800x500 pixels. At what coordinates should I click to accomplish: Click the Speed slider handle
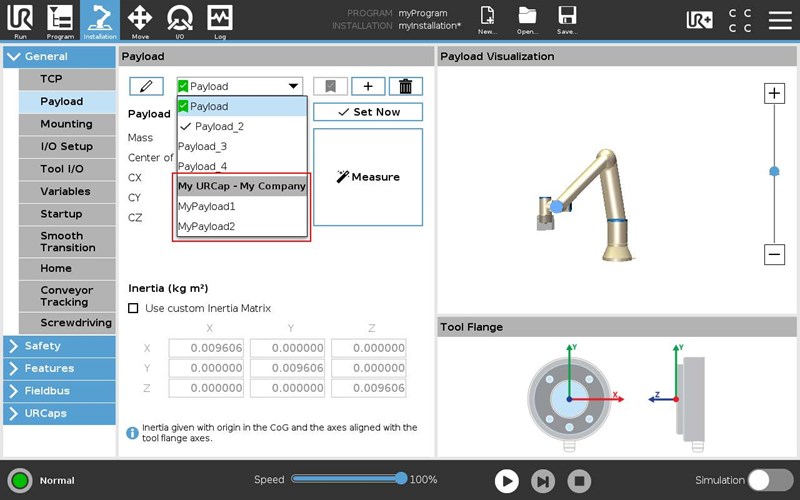click(401, 479)
